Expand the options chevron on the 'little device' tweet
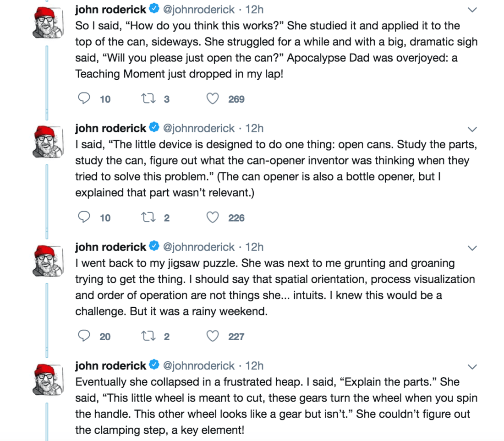Screen dimensions: 504x441 [x=472, y=130]
